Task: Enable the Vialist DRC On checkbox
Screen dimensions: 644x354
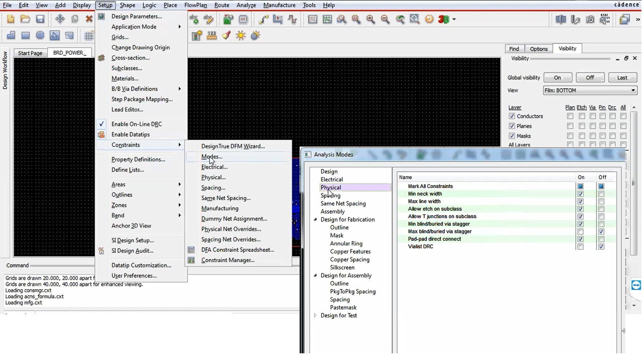Action: click(580, 247)
